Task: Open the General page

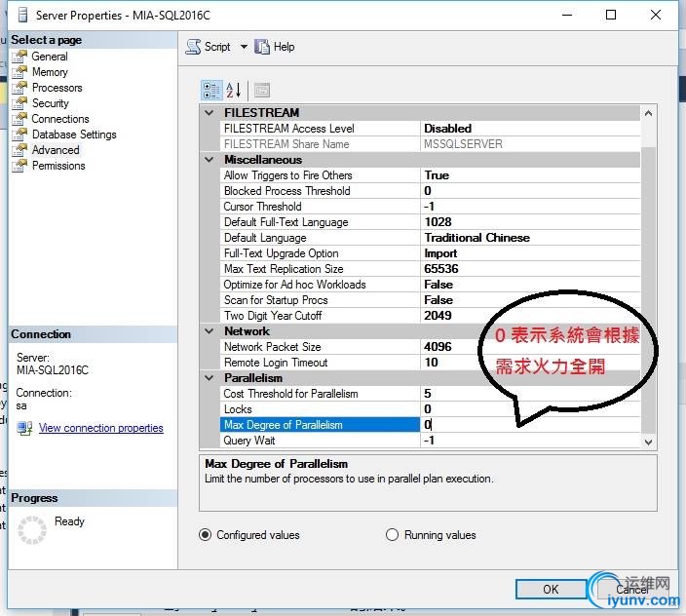Action: [50, 57]
